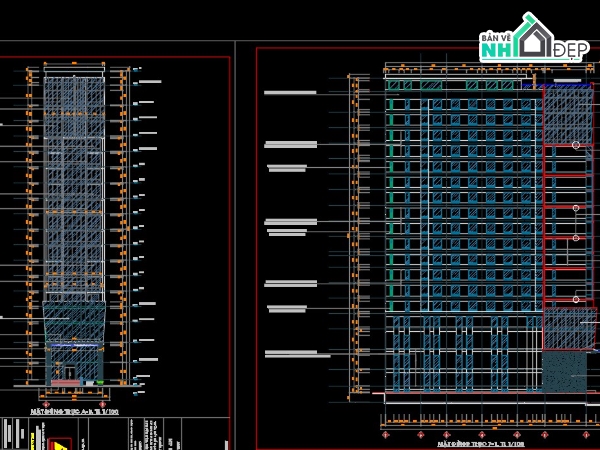Select the yellow warning symbol in the title block

(x=58, y=445)
